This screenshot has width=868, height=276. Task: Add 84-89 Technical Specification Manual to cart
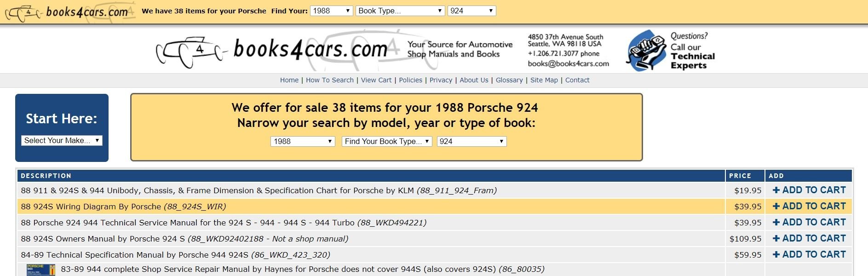[809, 254]
